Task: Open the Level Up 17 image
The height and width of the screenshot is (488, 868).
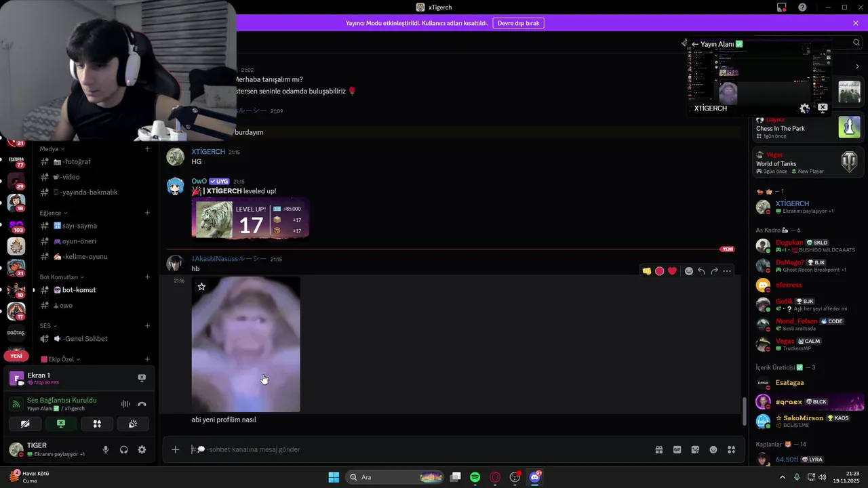Action: pyautogui.click(x=250, y=219)
